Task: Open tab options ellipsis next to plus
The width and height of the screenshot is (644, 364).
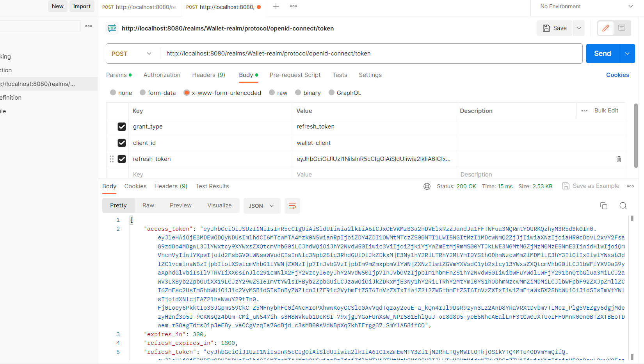Action: [x=294, y=6]
